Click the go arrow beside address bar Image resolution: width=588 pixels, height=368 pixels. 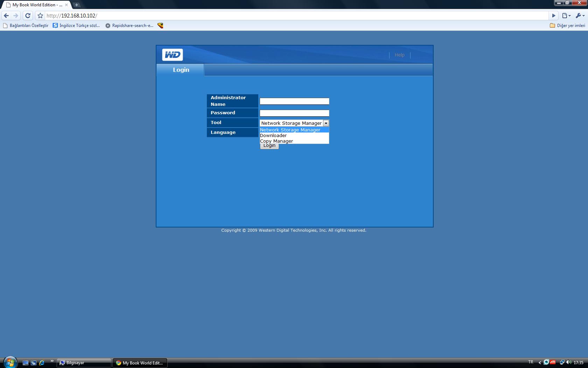pyautogui.click(x=554, y=15)
